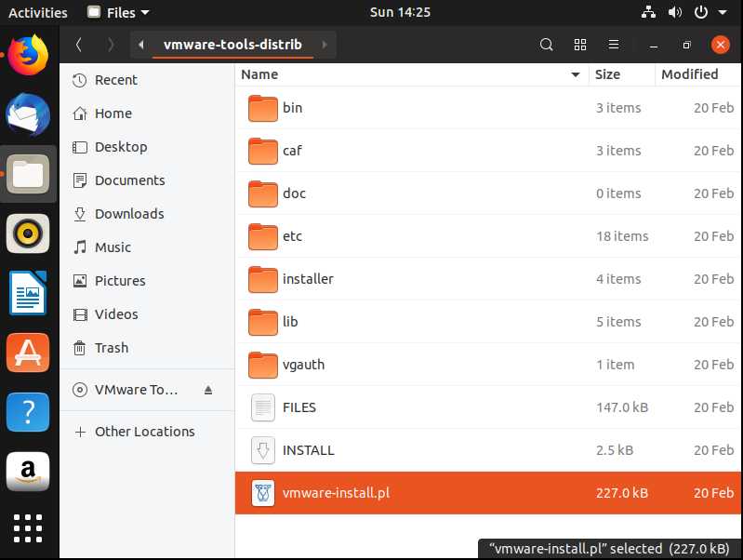Eject the VMware Tools disc

(208, 390)
